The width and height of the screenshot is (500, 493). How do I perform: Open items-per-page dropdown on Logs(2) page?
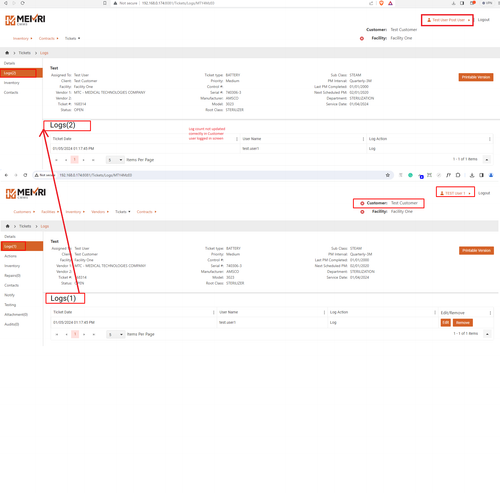115,160
